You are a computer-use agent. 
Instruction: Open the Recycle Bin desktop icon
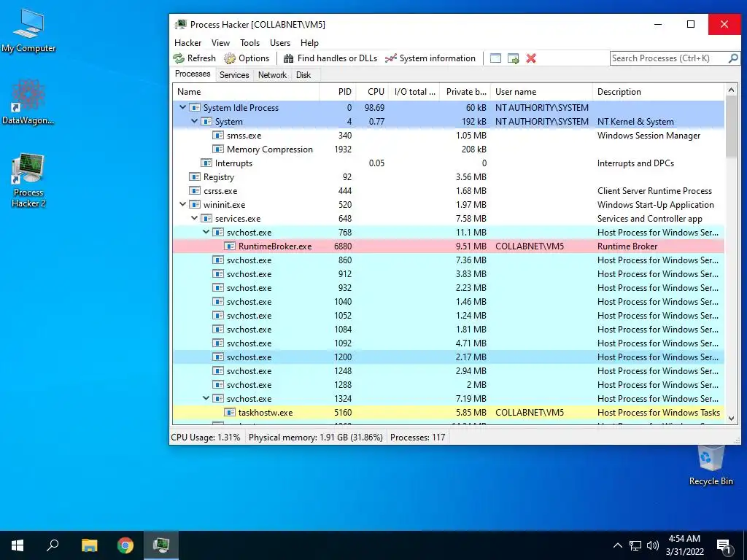pos(711,465)
